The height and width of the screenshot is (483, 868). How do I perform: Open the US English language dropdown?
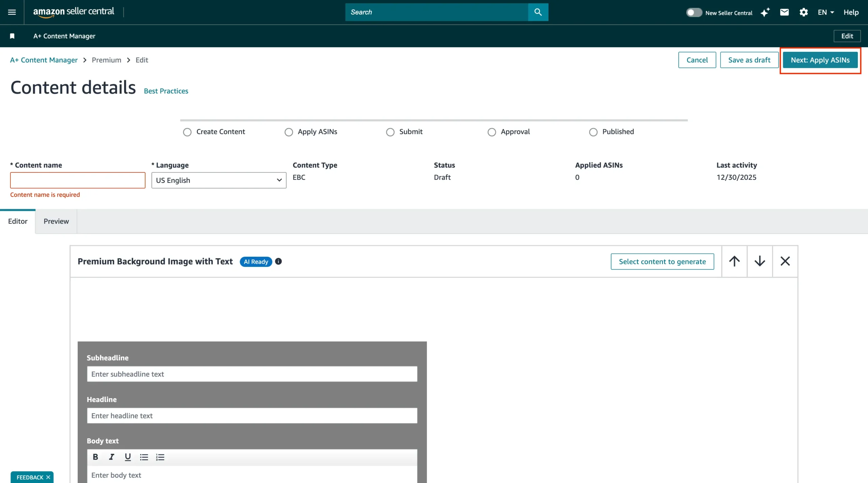[x=219, y=180]
